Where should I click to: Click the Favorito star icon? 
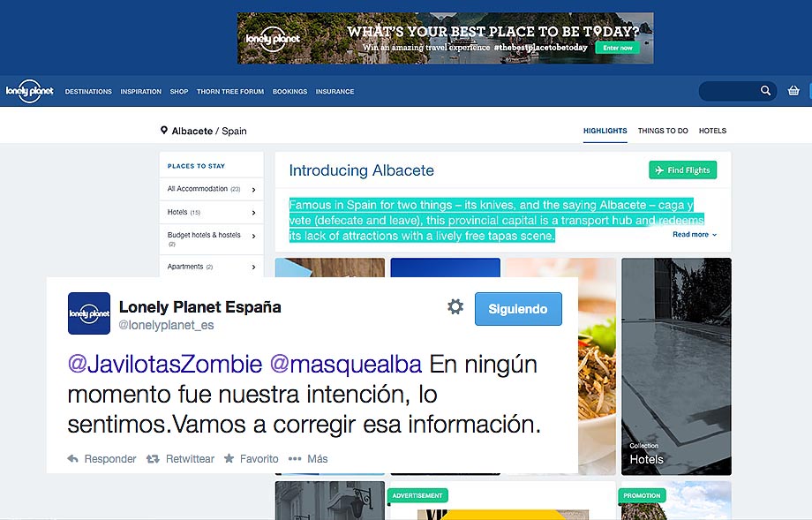[x=229, y=458]
